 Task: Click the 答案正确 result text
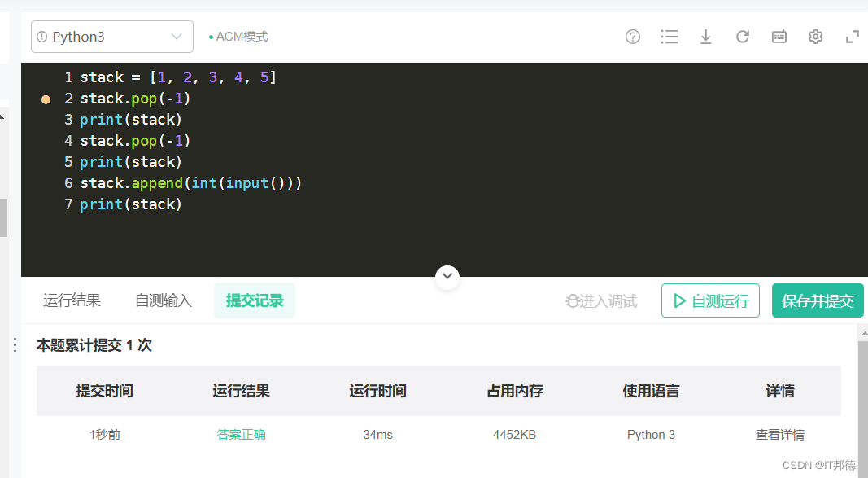click(241, 435)
